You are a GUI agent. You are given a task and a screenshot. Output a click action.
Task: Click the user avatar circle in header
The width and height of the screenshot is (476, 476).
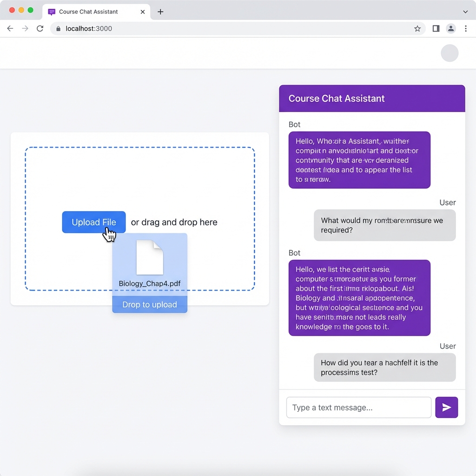pos(450,53)
